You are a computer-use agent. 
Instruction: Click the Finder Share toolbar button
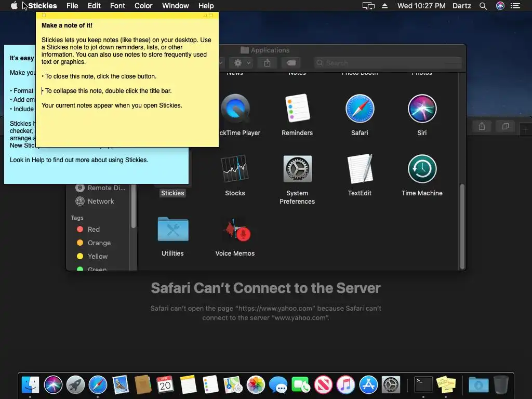click(268, 63)
